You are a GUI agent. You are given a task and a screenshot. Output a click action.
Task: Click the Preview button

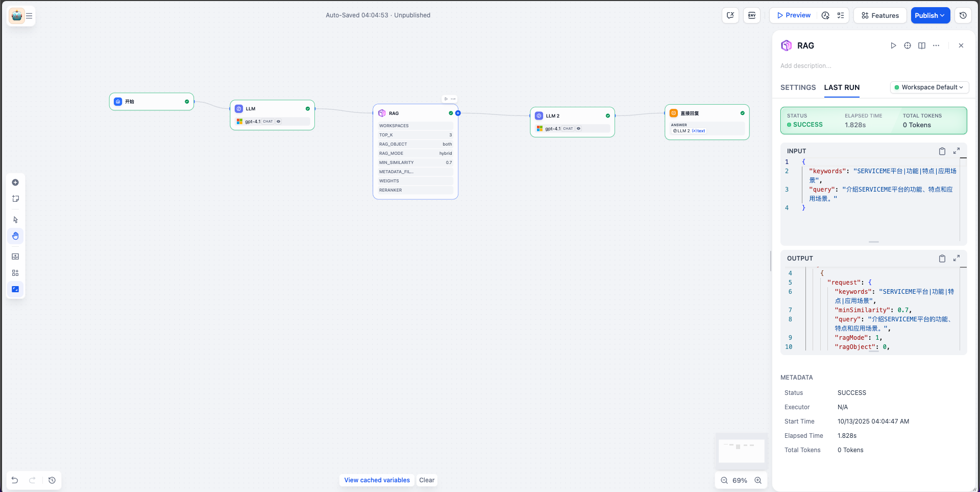click(x=794, y=15)
